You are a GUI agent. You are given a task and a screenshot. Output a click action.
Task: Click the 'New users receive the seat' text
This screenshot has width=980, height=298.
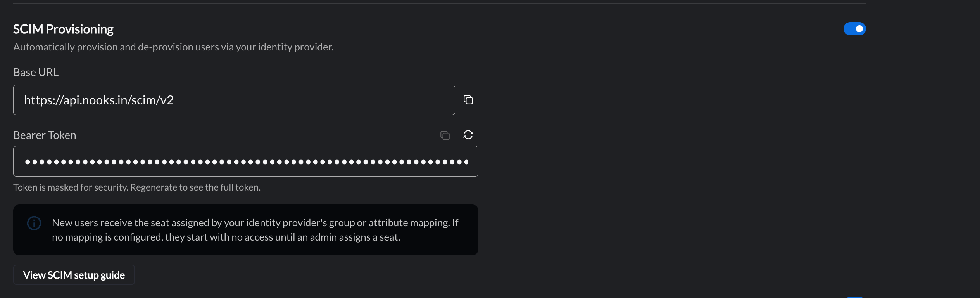coord(255,223)
